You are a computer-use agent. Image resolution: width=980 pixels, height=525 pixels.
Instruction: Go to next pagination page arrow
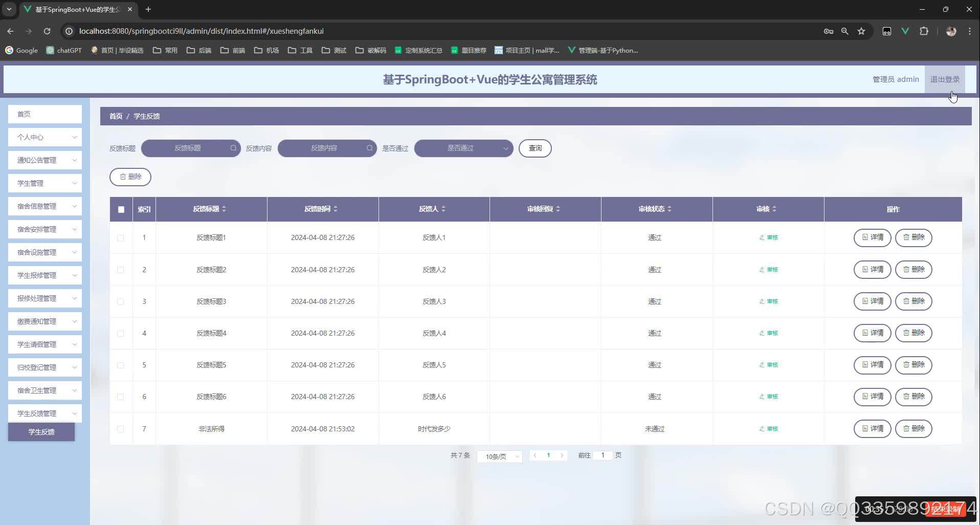(x=562, y=455)
